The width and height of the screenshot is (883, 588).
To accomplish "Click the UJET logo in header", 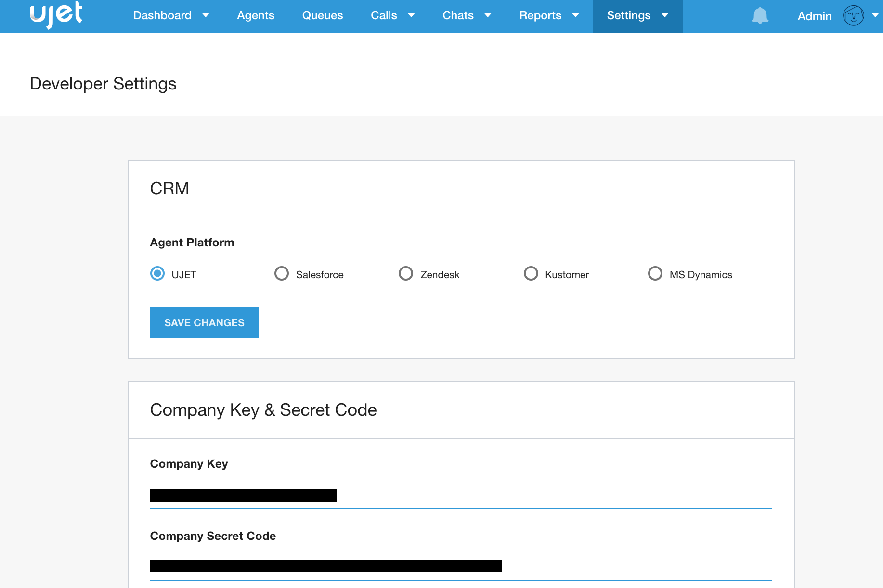I will click(56, 15).
